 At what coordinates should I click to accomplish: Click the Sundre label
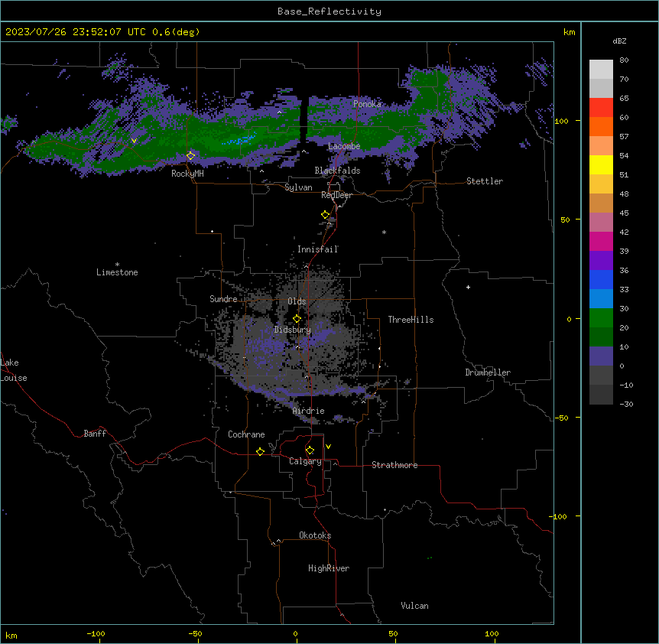pyautogui.click(x=223, y=299)
